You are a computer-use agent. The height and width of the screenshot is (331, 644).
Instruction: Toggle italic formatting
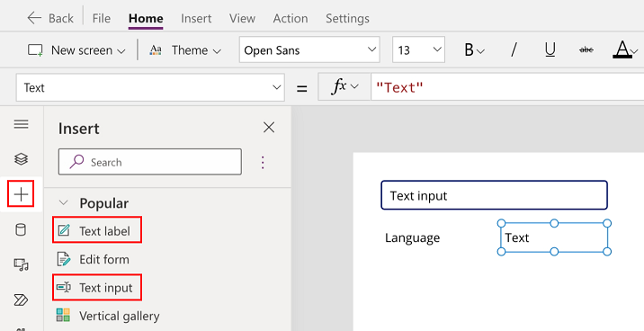(x=514, y=50)
